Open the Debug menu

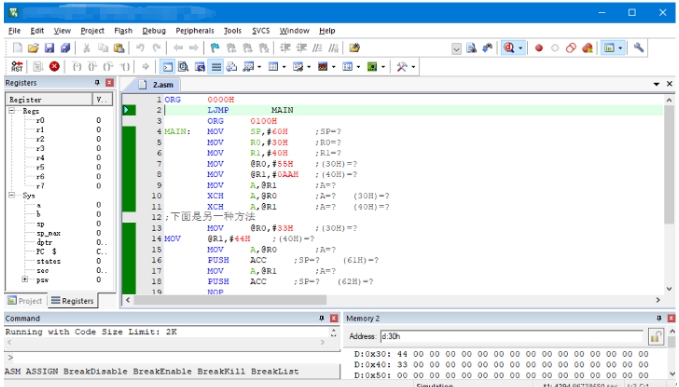coord(154,31)
